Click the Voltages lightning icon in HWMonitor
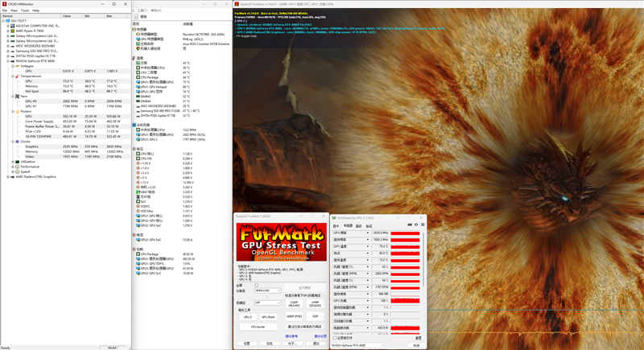 17,66
